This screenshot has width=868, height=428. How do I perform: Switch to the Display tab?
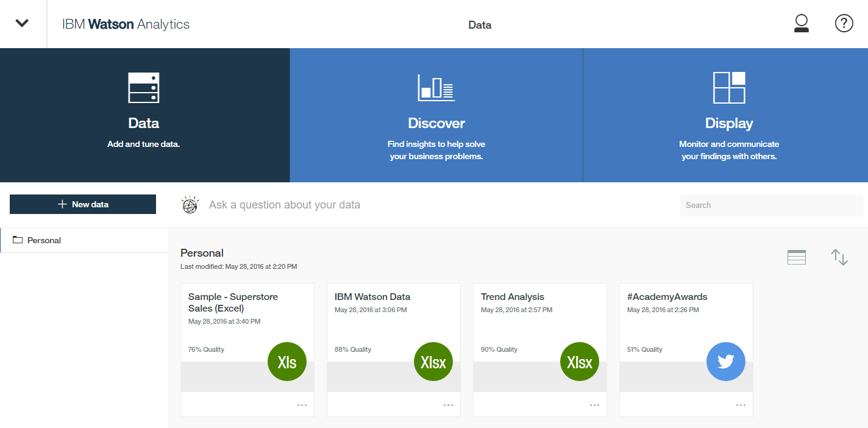point(729,115)
